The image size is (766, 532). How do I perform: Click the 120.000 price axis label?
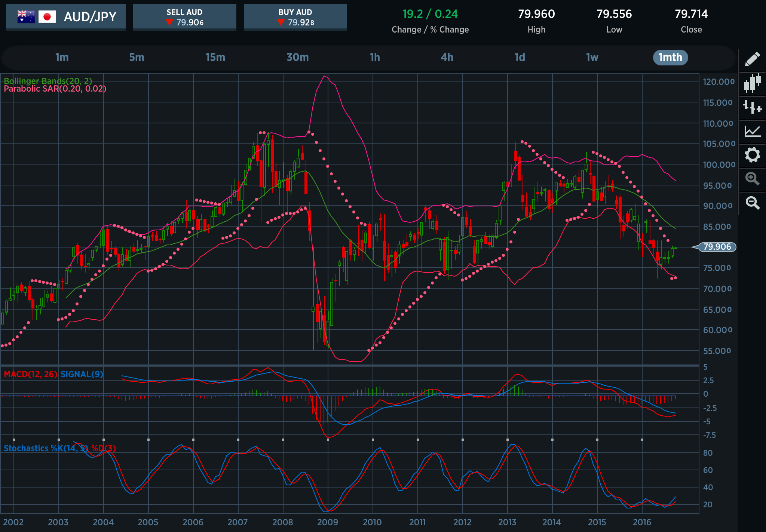[718, 82]
